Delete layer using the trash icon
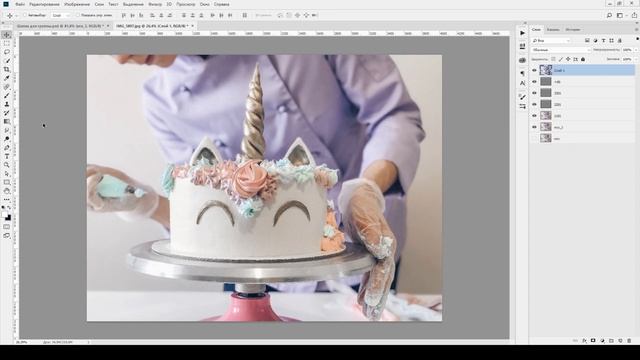Image resolution: width=640 pixels, height=360 pixels. pos(629,340)
